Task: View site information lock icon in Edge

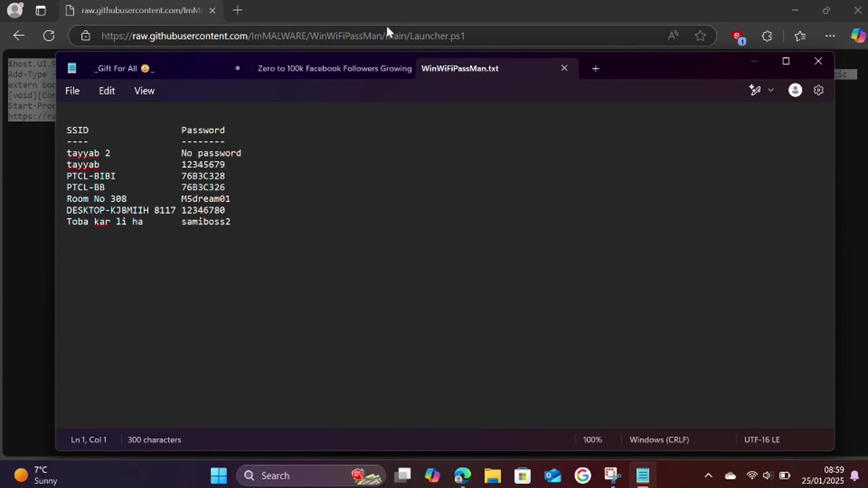Action: [85, 36]
